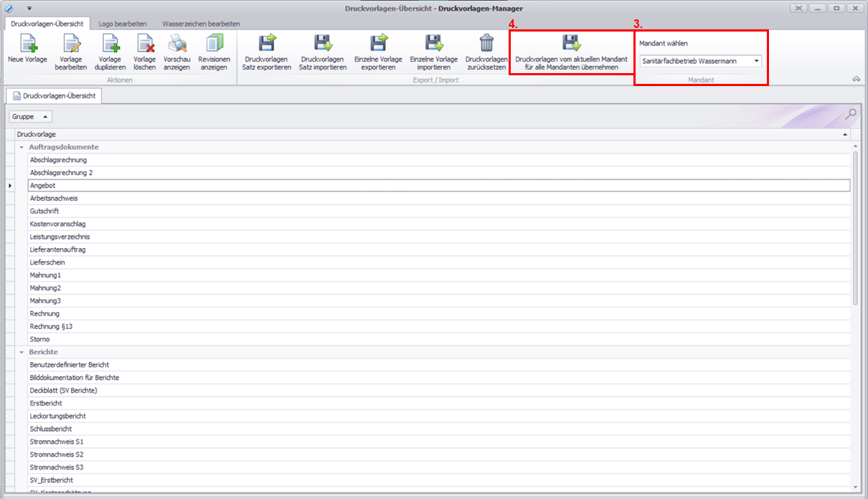Collapse the Auftragsdokumente group
868x499 pixels.
[x=22, y=147]
